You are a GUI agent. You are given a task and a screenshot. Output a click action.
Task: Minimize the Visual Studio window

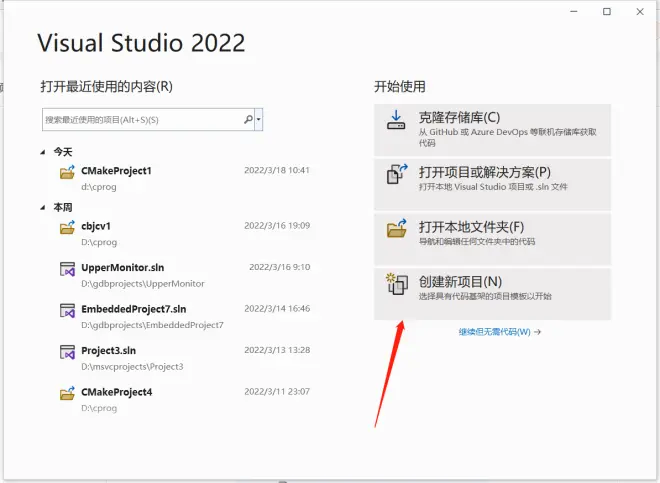click(x=574, y=12)
